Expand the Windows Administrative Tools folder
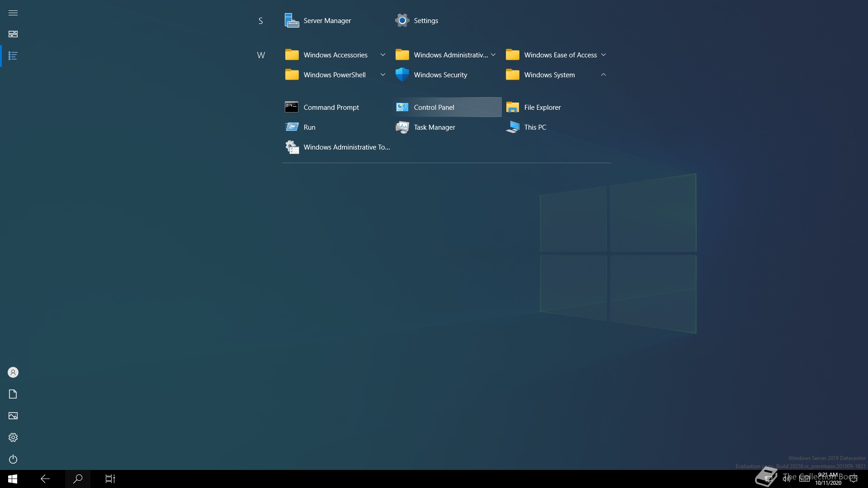 pos(447,55)
